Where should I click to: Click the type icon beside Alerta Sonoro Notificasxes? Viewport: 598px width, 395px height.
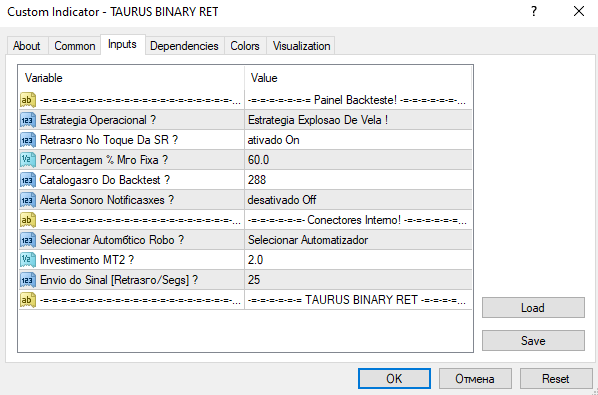(28, 200)
